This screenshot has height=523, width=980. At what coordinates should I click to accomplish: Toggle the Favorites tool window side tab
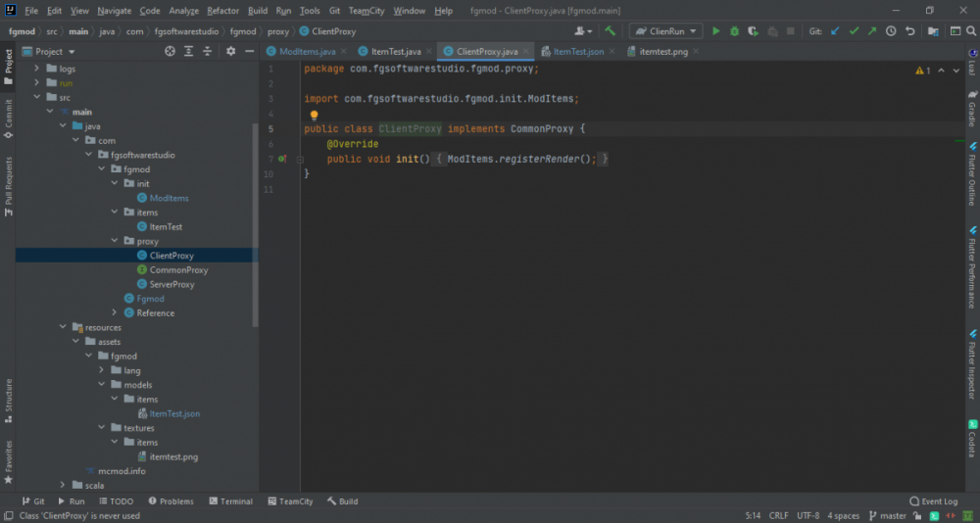click(8, 462)
